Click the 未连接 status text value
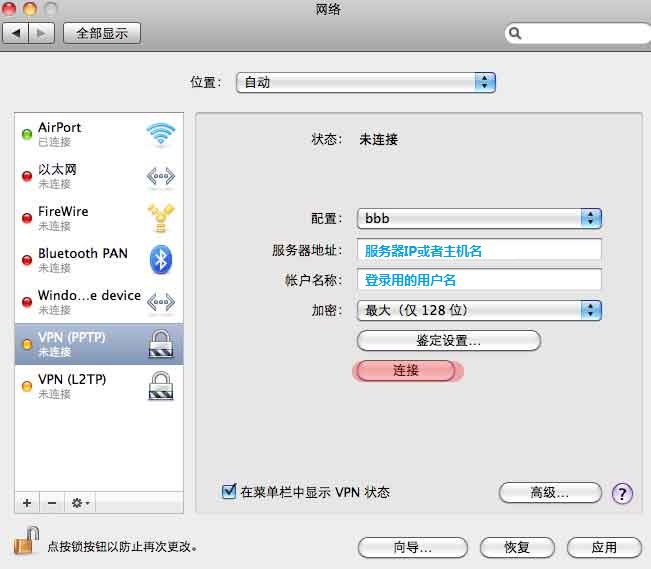 [379, 140]
